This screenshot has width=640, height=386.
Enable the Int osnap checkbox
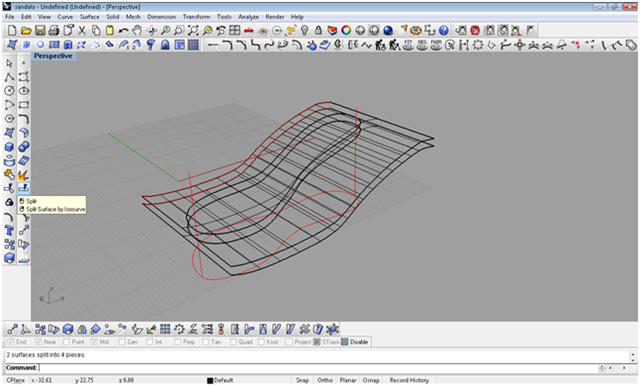click(x=150, y=342)
